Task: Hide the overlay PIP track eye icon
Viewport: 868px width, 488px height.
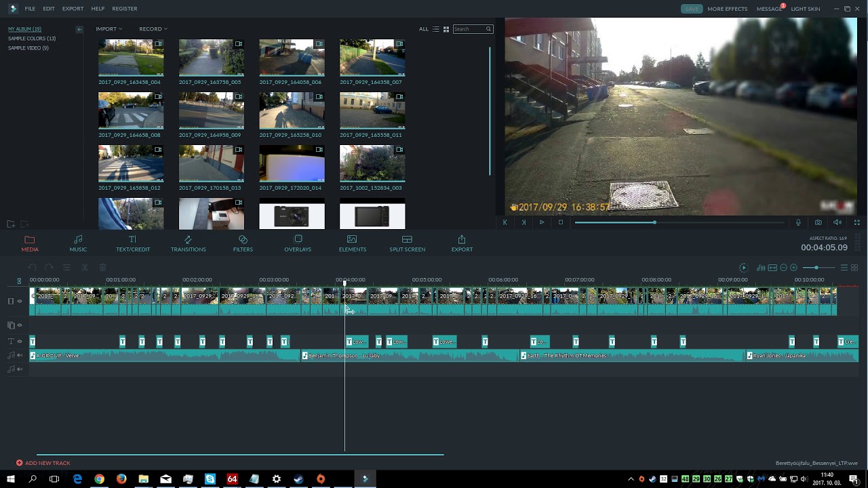Action: coord(20,325)
